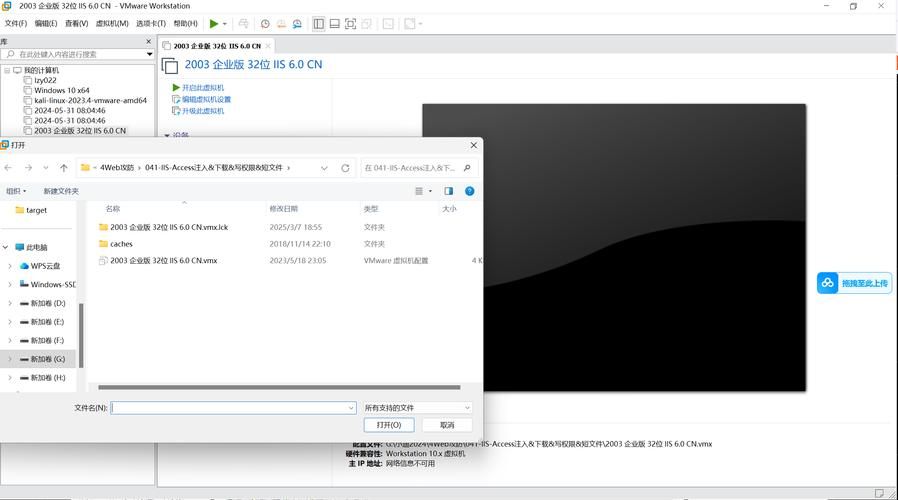The width and height of the screenshot is (898, 500).
Task: Collapse the 我的计算机 tree node
Action: pos(7,70)
